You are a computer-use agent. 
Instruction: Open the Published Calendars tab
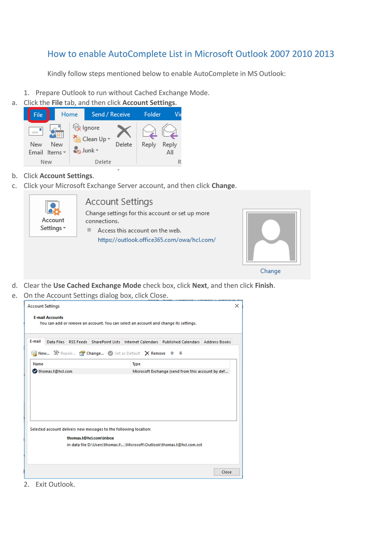181,342
